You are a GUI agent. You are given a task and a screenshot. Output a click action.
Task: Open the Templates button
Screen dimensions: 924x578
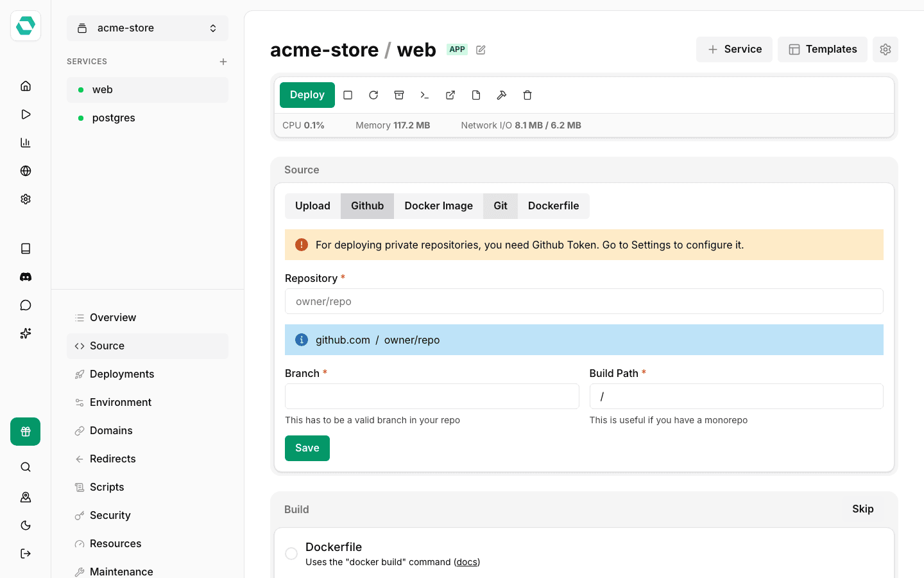[x=823, y=49]
